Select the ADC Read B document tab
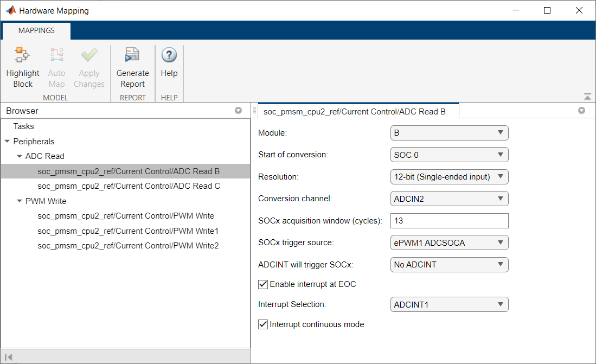The image size is (596, 364). pos(354,112)
